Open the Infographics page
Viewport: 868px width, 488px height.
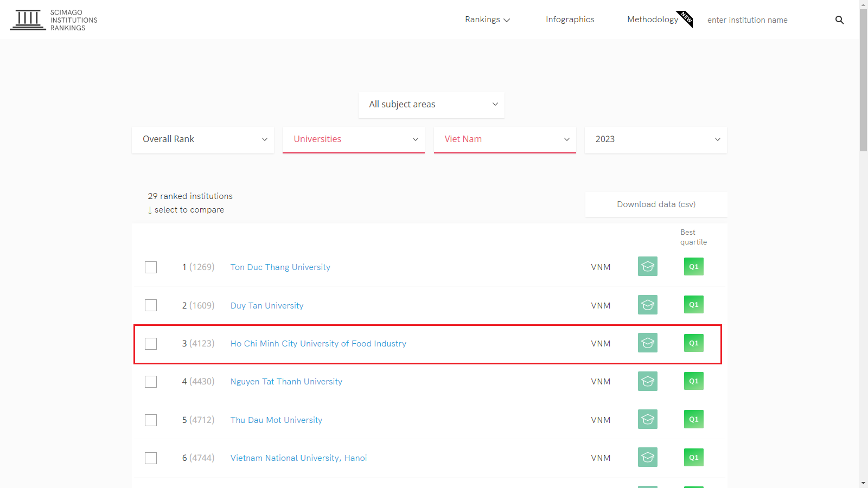tap(570, 20)
